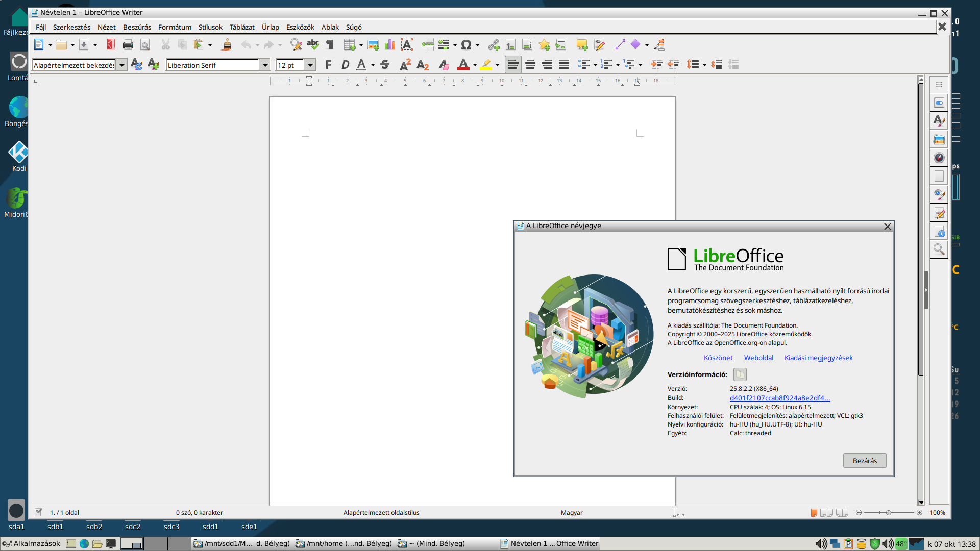The width and height of the screenshot is (980, 551).
Task: Open the Formátum menu
Action: point(175,27)
